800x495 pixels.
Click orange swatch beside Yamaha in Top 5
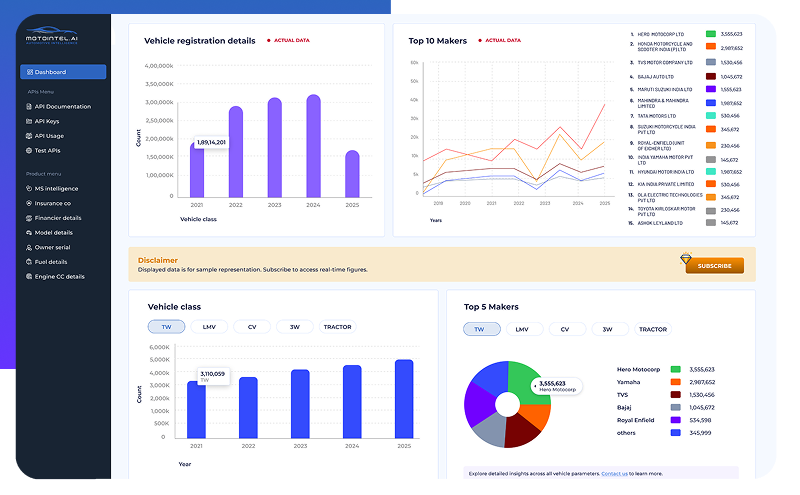pos(676,382)
